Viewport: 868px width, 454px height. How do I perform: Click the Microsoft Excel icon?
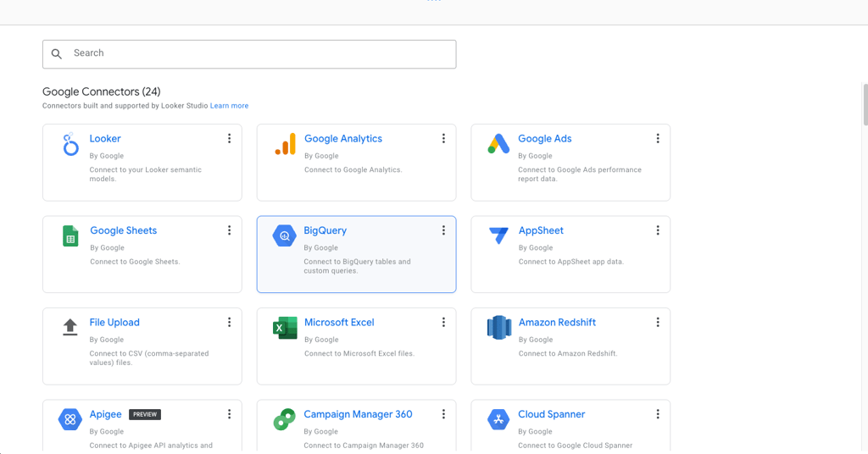(x=285, y=328)
